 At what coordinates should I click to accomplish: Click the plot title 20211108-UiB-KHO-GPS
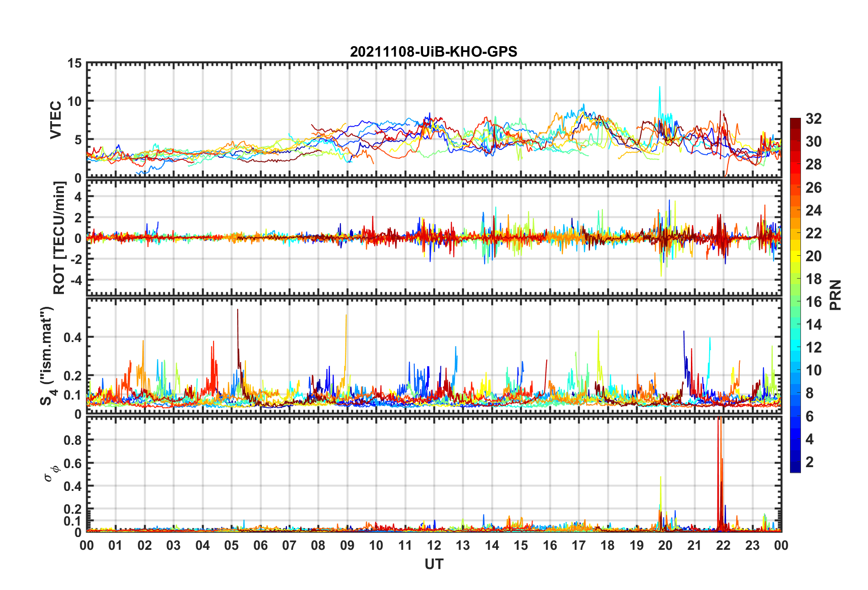[x=434, y=52]
